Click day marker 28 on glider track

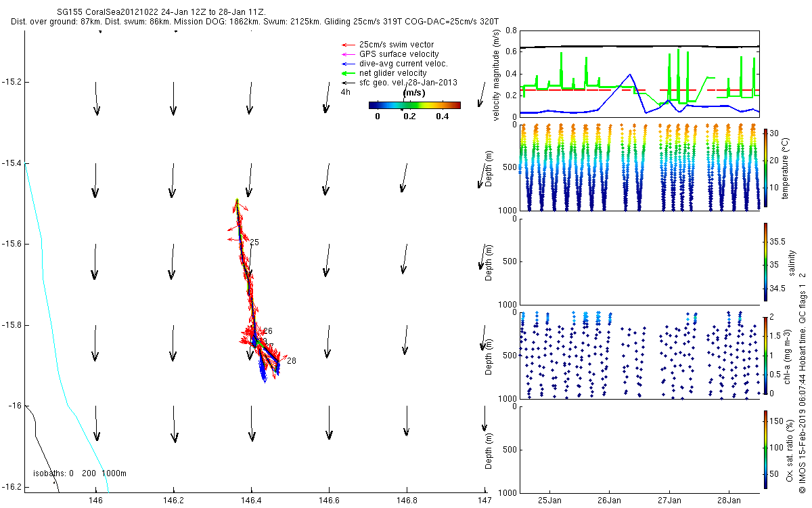coord(292,361)
